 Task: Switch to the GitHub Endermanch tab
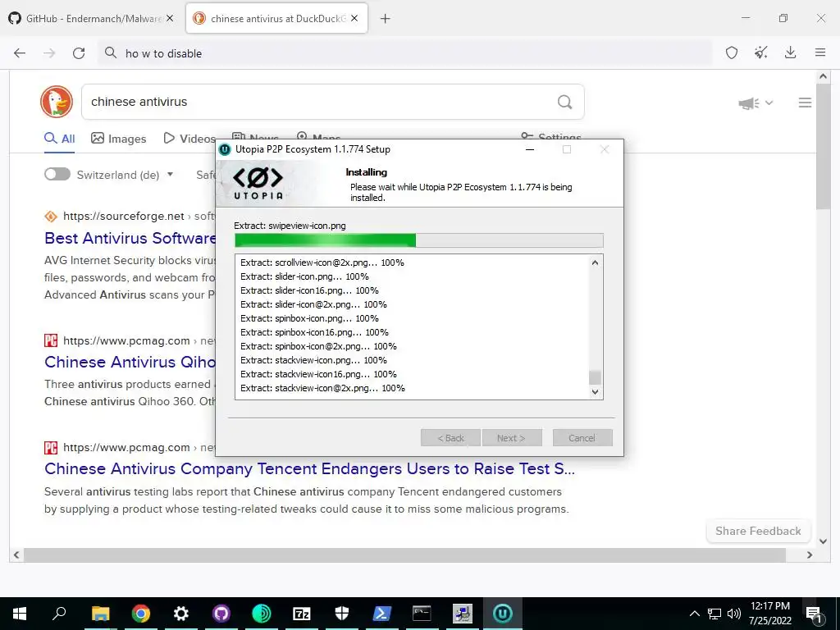pyautogui.click(x=91, y=18)
